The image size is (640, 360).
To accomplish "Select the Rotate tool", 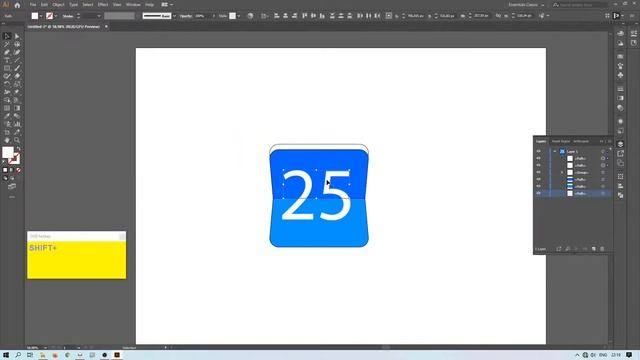I will 7,84.
